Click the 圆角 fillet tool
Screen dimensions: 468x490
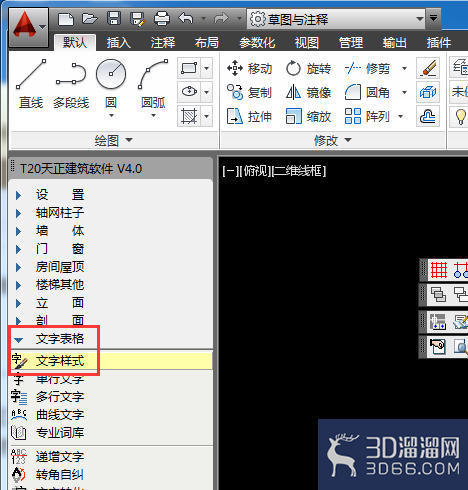pyautogui.click(x=367, y=92)
